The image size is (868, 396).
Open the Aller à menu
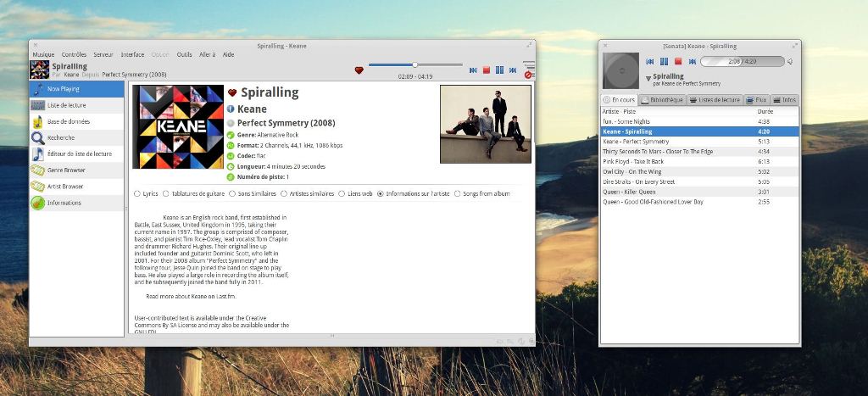point(207,55)
